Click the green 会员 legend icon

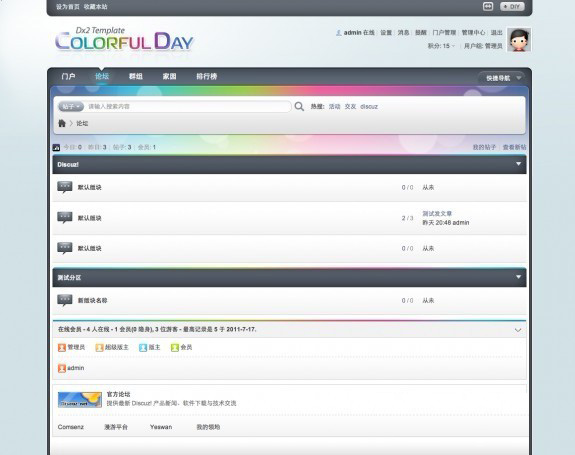175,347
